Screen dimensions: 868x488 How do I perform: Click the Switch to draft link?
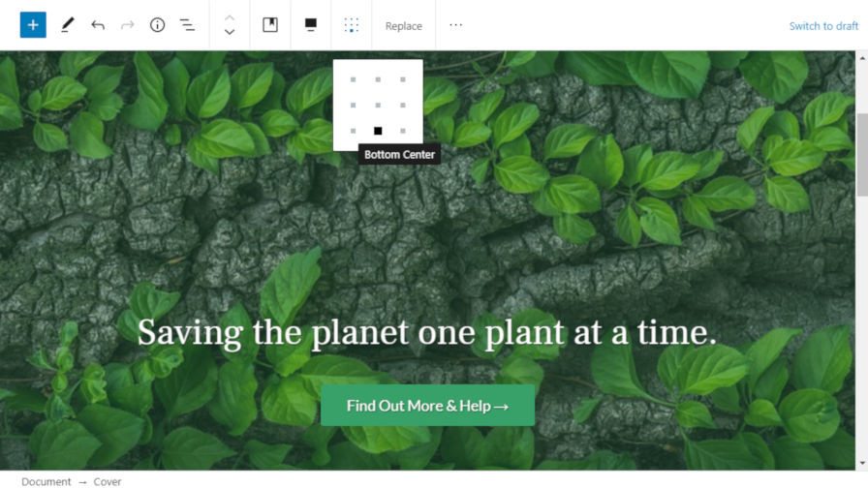823,26
